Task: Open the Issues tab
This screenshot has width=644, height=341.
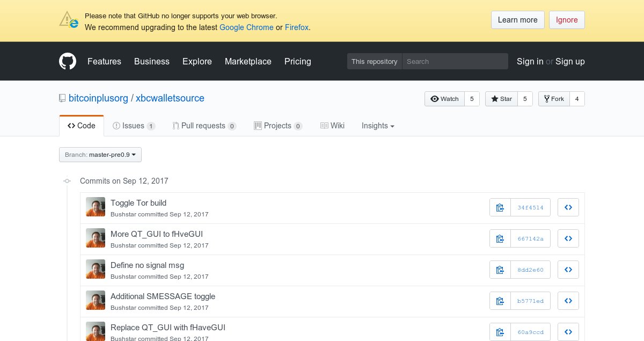Action: coord(134,126)
